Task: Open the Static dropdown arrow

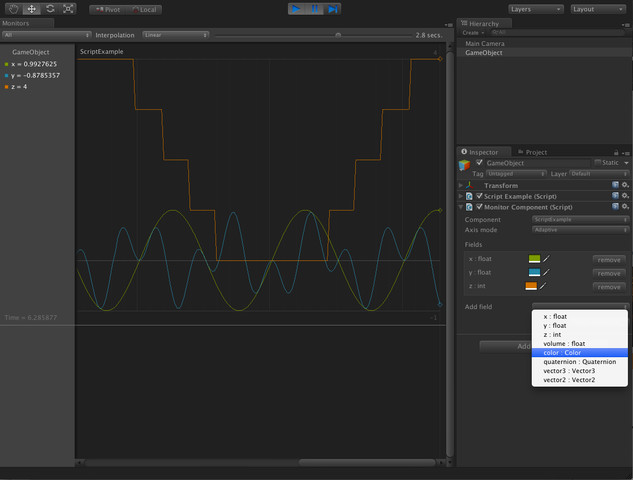Action: [x=626, y=163]
